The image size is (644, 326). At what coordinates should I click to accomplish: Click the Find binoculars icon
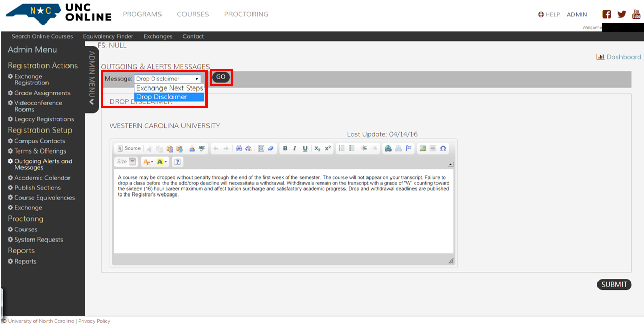239,148
